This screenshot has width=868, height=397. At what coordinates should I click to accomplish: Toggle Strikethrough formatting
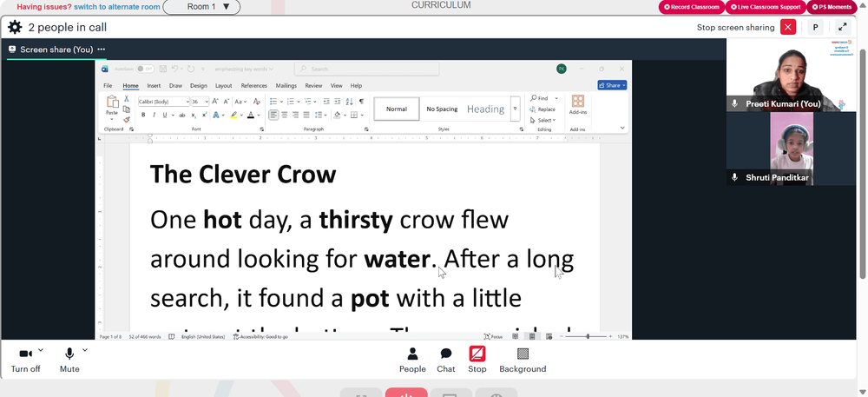click(x=182, y=116)
